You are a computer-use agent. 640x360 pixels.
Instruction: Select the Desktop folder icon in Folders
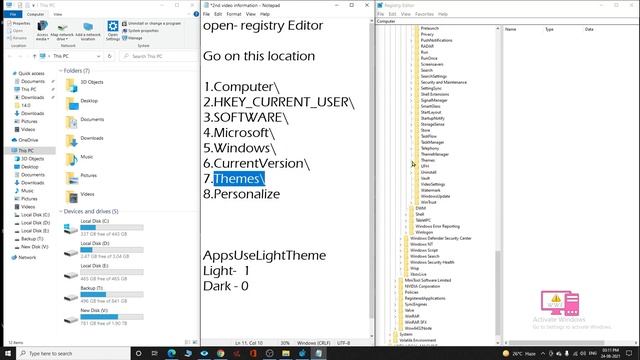point(71,104)
